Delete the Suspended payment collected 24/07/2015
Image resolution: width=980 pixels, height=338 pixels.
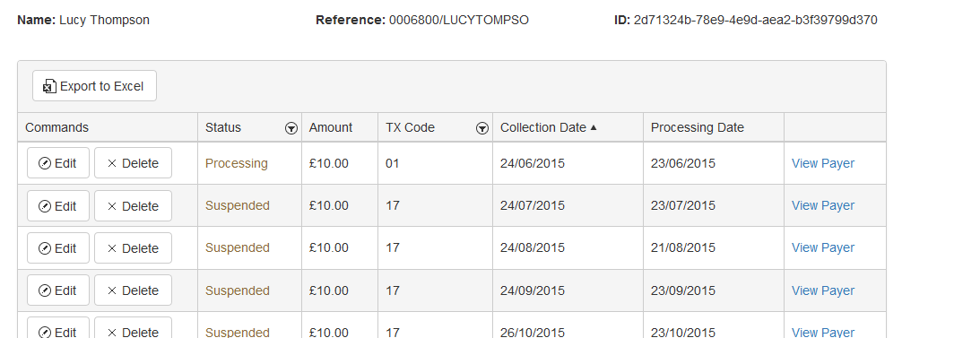coord(133,205)
